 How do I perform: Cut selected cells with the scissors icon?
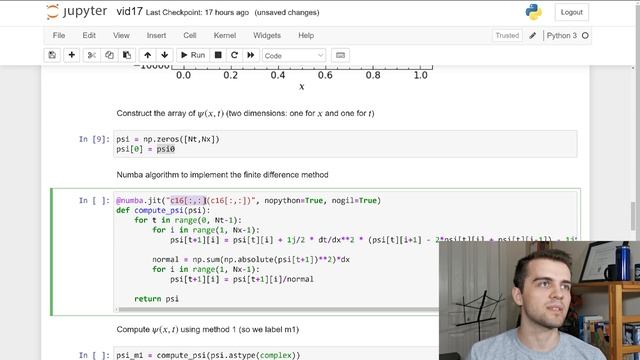91,55
